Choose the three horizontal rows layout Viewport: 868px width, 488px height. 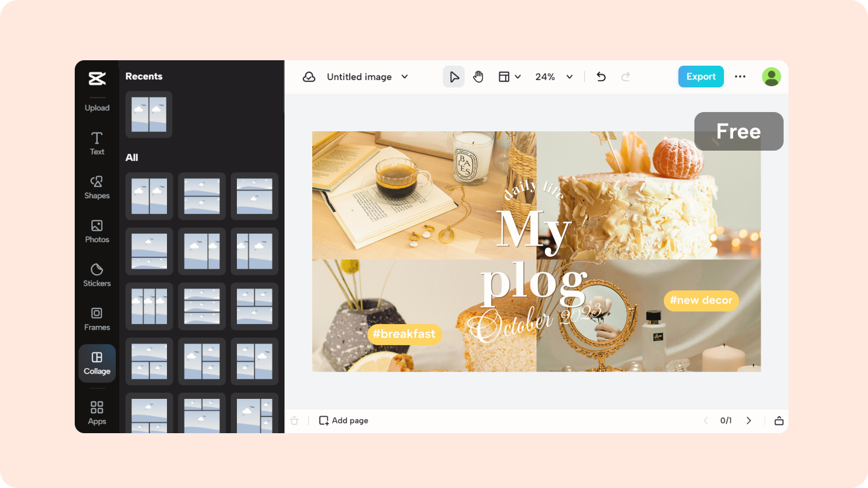(x=202, y=307)
